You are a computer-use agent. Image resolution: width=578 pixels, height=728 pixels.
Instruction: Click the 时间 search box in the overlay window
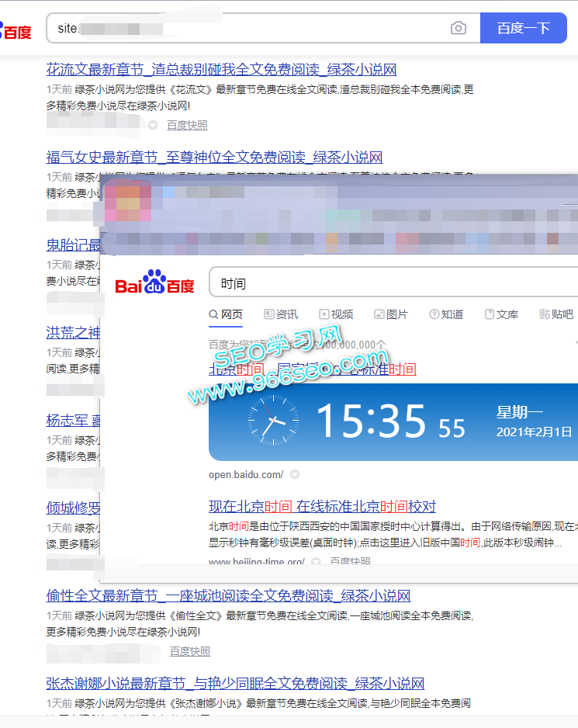coord(393,283)
